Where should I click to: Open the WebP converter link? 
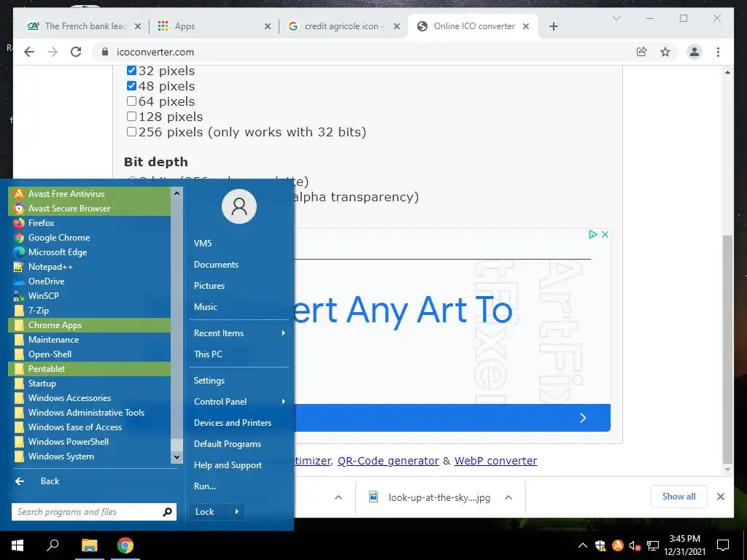tap(495, 461)
